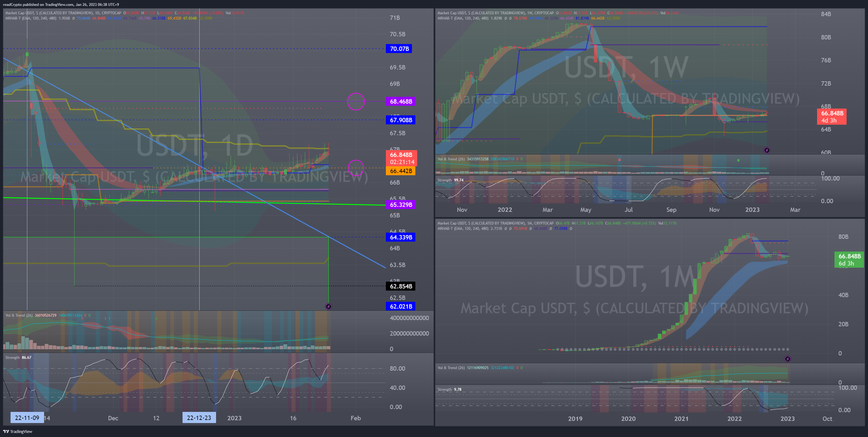
Task: Select the magenta circle at the 68.468B level
Action: click(x=356, y=101)
